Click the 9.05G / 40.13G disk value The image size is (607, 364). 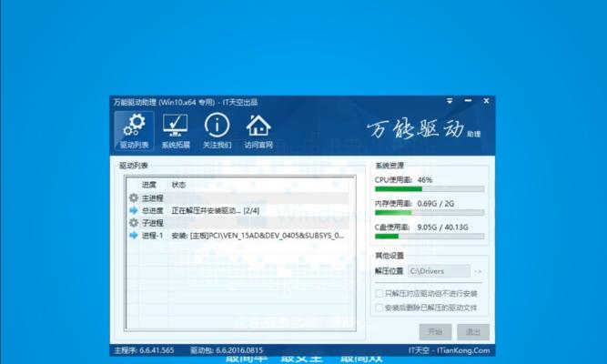(x=442, y=227)
